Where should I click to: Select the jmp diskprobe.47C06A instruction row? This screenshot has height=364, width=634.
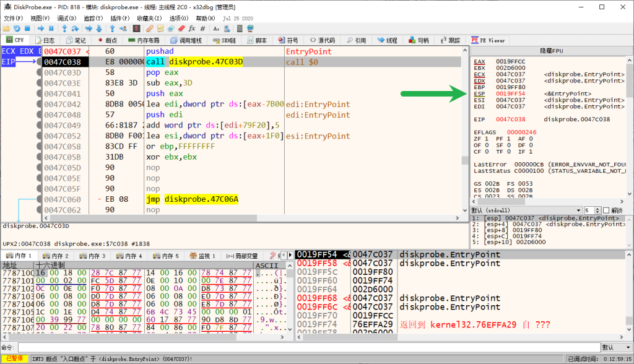[253, 199]
